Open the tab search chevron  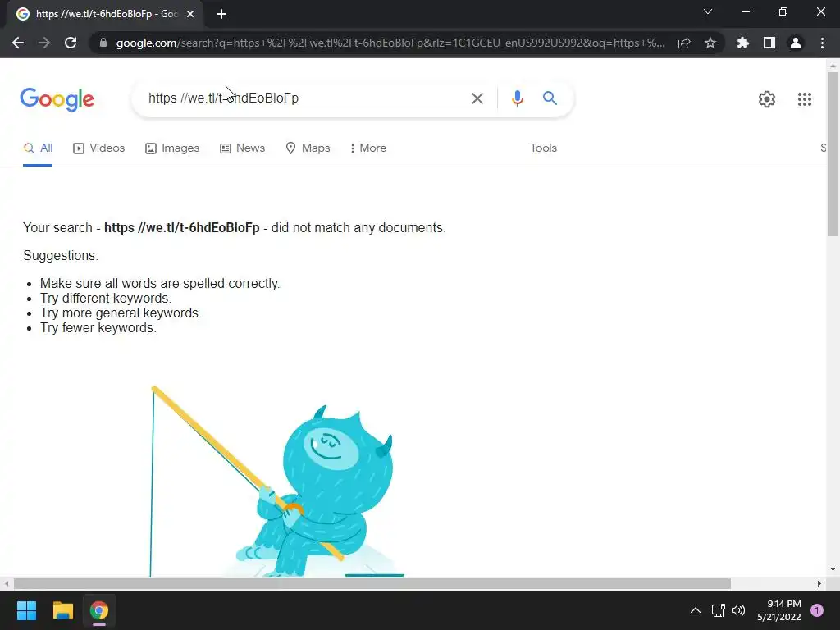point(708,11)
